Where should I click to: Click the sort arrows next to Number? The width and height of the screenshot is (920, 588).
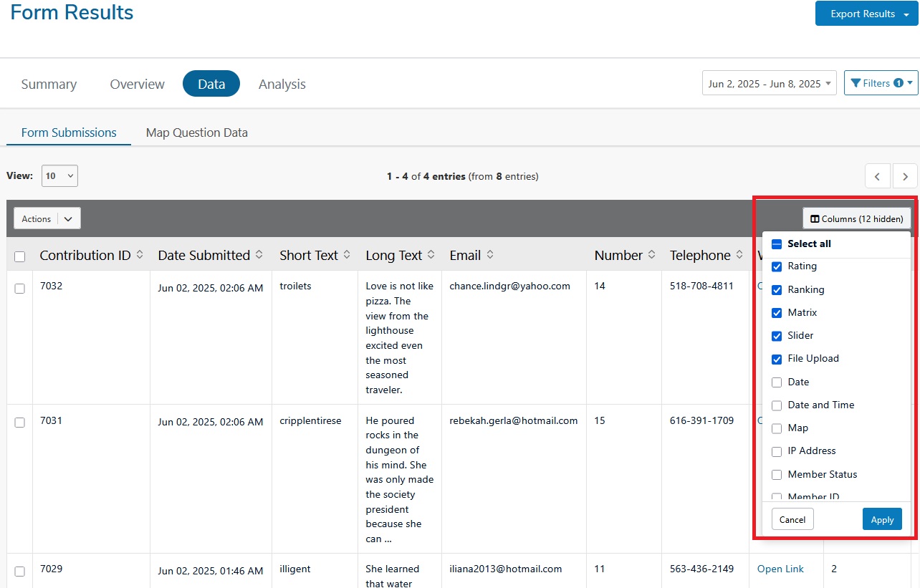coord(652,255)
